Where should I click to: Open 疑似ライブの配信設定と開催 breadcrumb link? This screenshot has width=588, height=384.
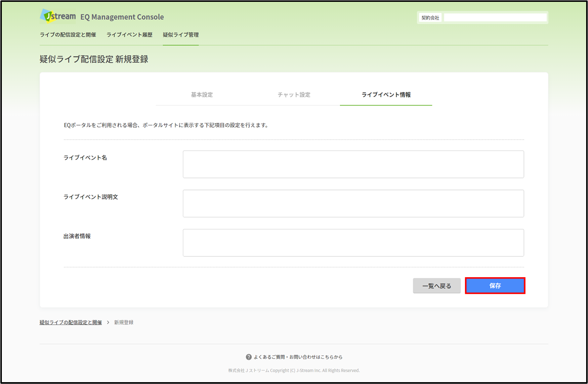(71, 322)
